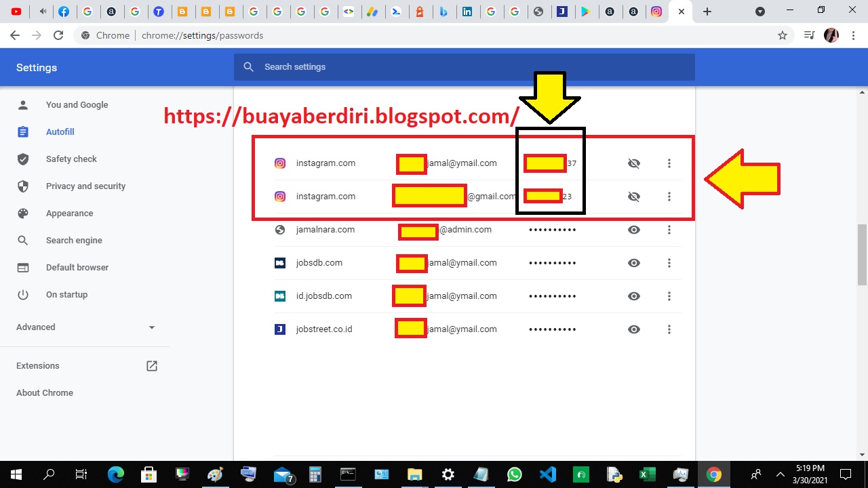The image size is (868, 488).
Task: Open the media control icon in the toolbar
Action: click(x=809, y=35)
